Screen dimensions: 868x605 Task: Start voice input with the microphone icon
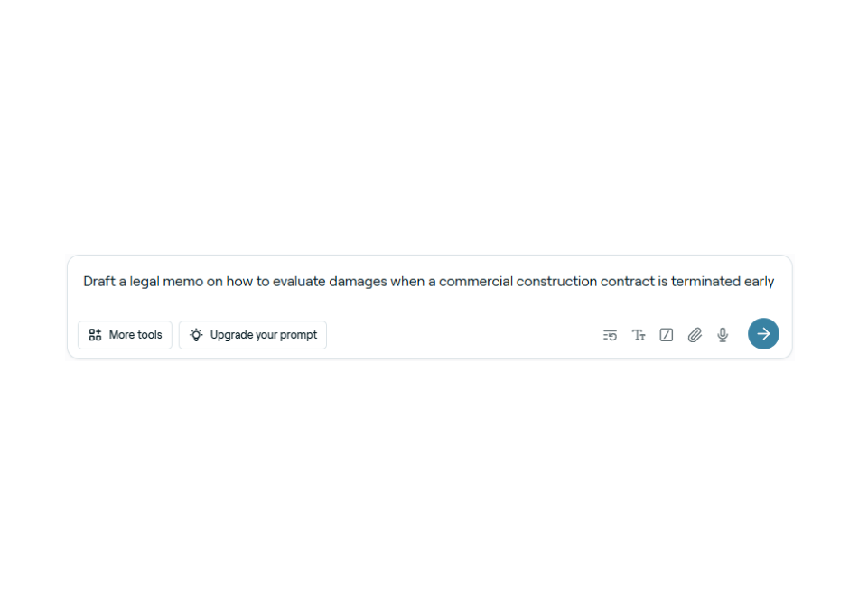[723, 335]
